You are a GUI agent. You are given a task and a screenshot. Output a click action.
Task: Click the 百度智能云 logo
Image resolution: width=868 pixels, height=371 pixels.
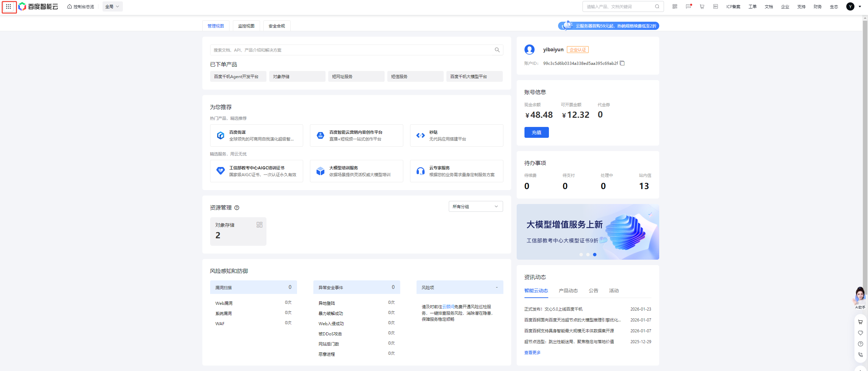[38, 7]
